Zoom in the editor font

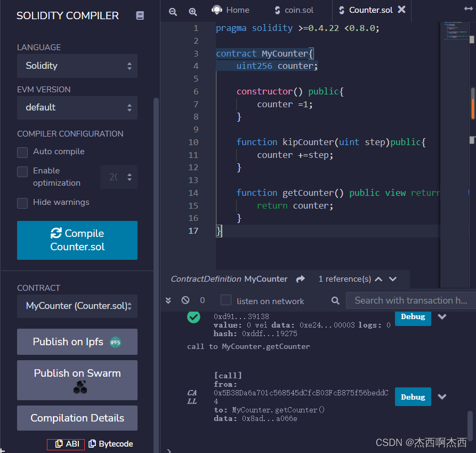pyautogui.click(x=193, y=12)
